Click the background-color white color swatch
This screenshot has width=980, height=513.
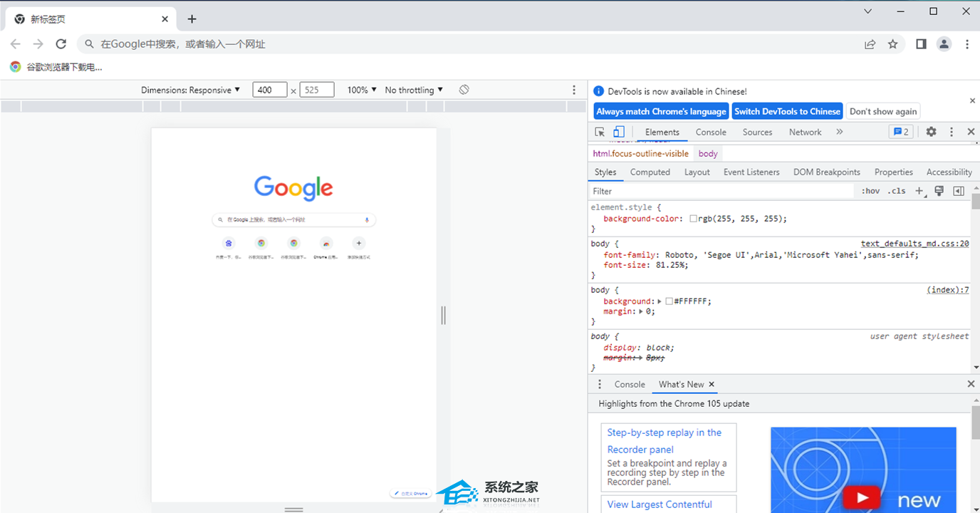point(693,219)
